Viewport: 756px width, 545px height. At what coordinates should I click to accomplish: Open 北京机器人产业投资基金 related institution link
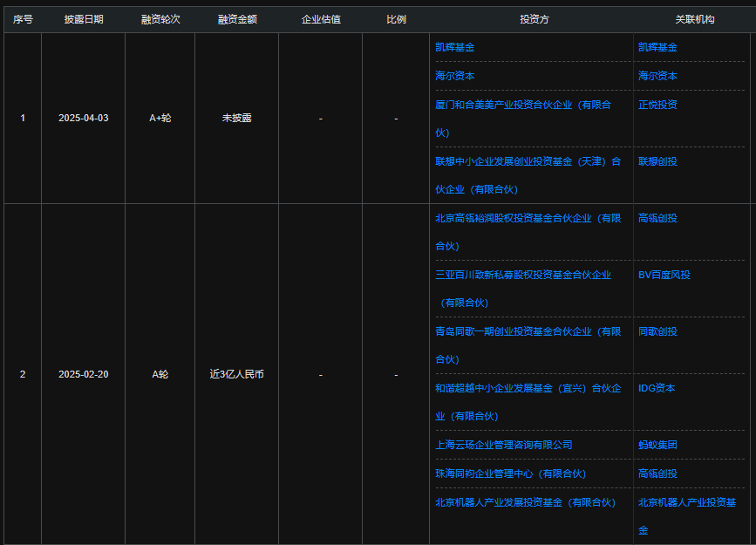pos(687,516)
